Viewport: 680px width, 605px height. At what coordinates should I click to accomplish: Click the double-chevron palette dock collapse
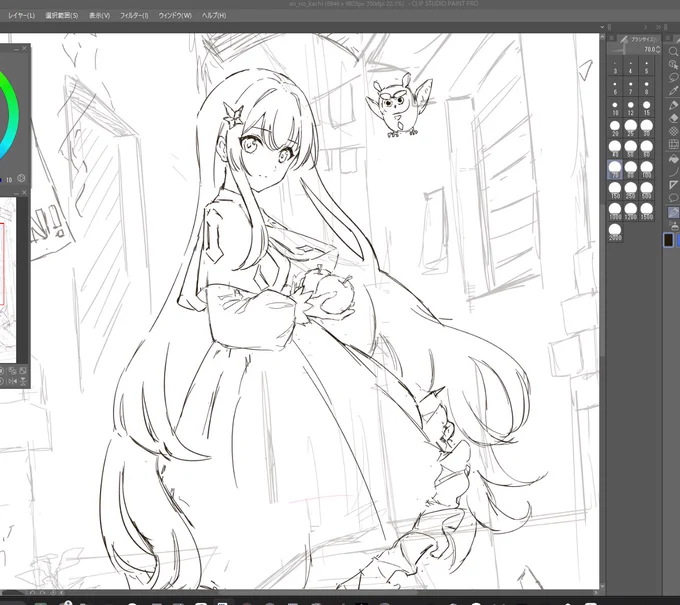coord(658,27)
